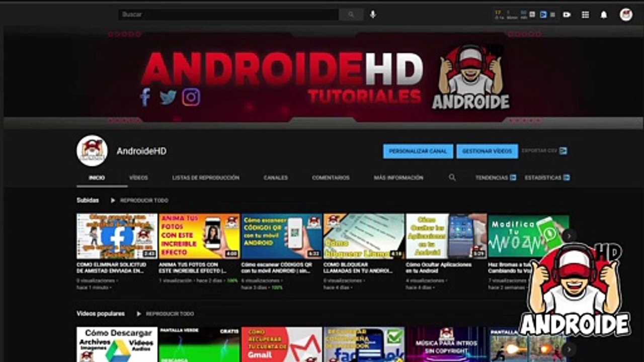Open the Música para intros sin copyright thumbnail
644x362 pixels.
[x=446, y=344]
